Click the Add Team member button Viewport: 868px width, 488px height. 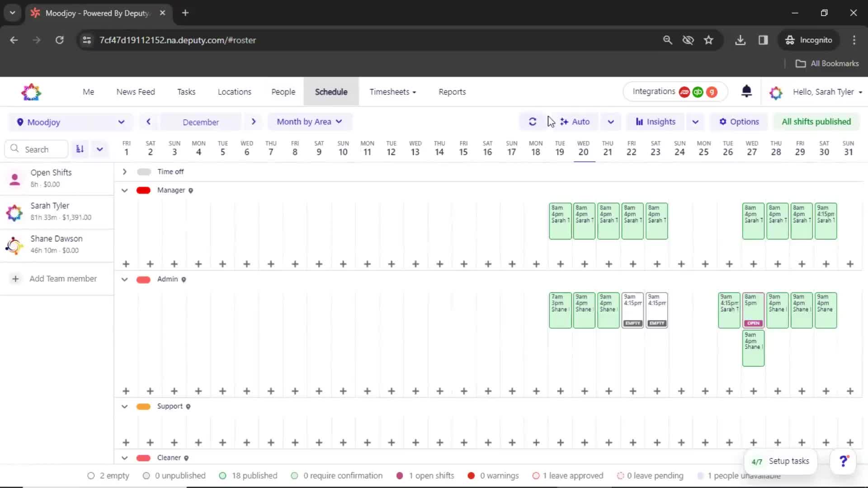click(56, 278)
